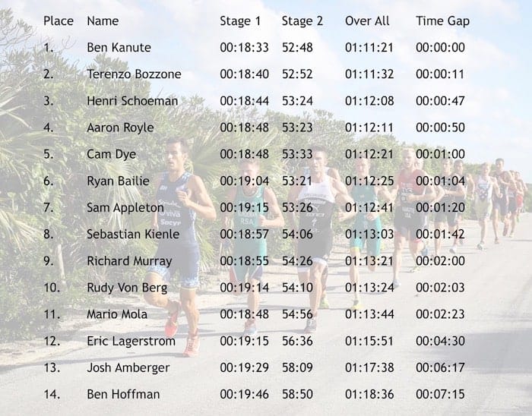Select Josh Amberger's place number 13

point(51,367)
